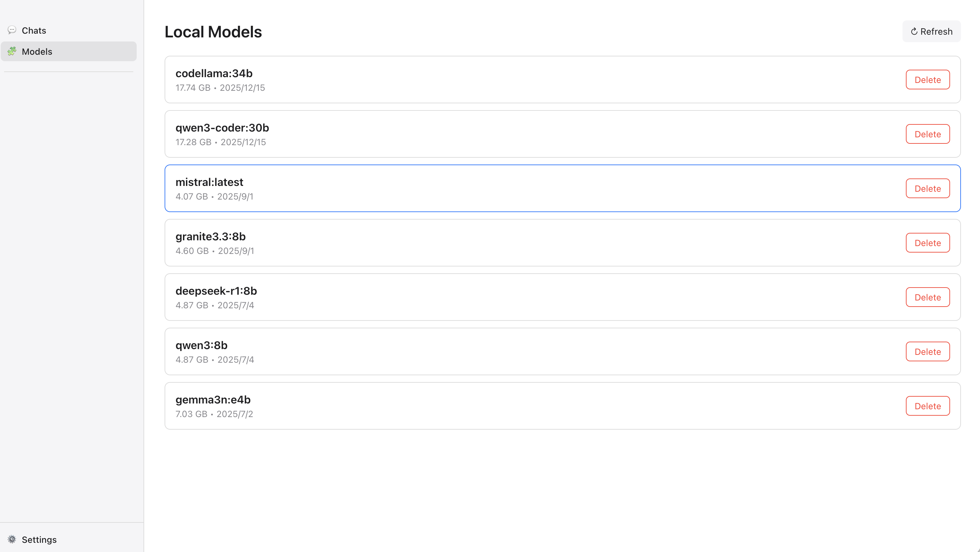Remove the deepseek-r1:8b model

click(928, 297)
